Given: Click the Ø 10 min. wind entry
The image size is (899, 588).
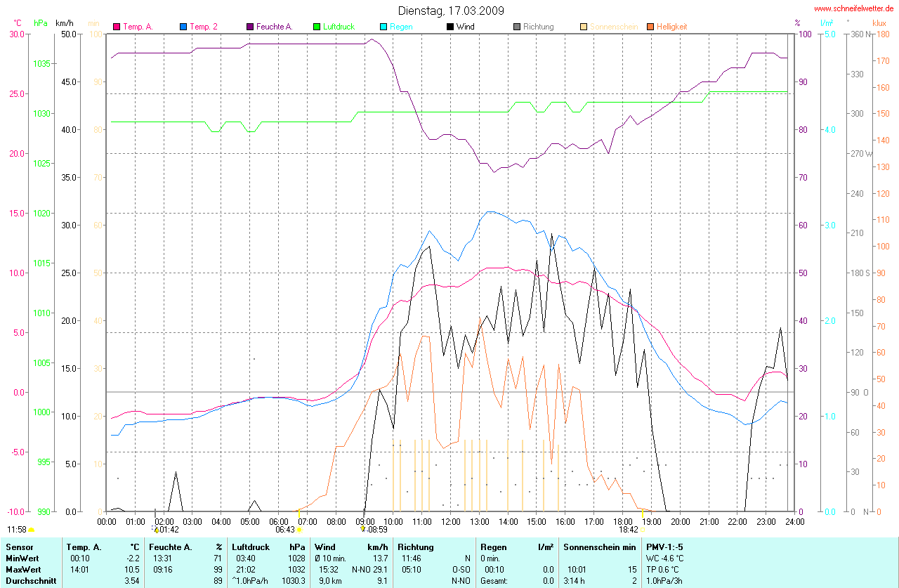Looking at the screenshot, I should click(x=330, y=558).
